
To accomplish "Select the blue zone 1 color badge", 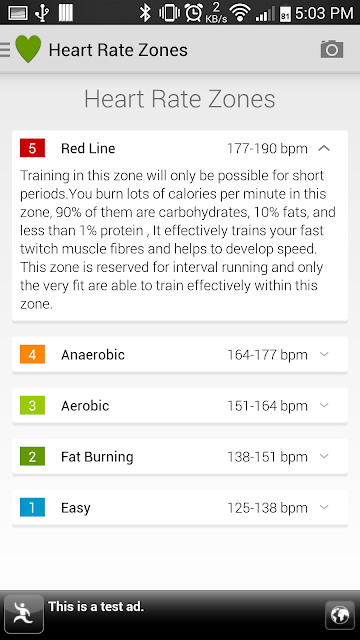I will click(32, 507).
